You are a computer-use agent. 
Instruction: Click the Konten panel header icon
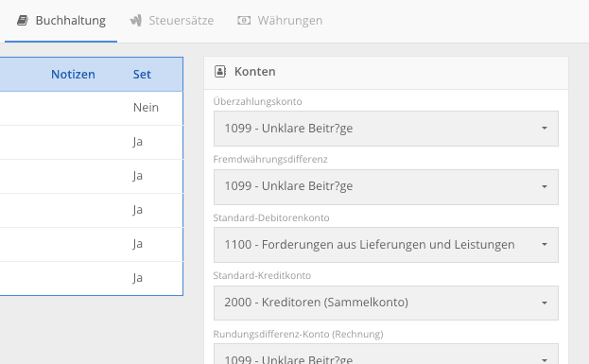pyautogui.click(x=220, y=71)
